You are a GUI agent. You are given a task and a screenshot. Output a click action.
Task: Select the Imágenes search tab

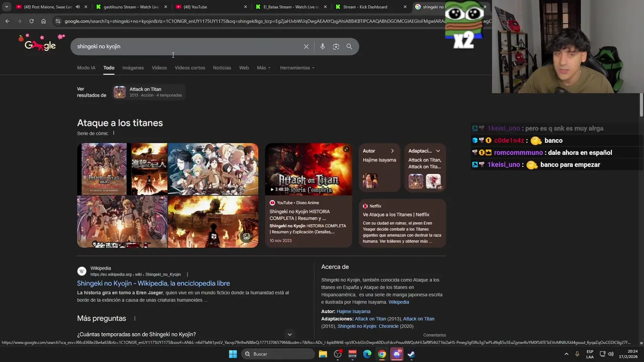tap(133, 68)
